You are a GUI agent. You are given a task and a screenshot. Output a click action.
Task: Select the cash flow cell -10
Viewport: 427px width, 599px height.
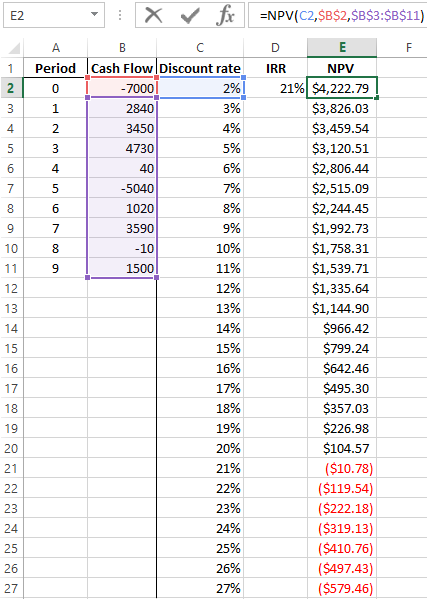[x=122, y=248]
